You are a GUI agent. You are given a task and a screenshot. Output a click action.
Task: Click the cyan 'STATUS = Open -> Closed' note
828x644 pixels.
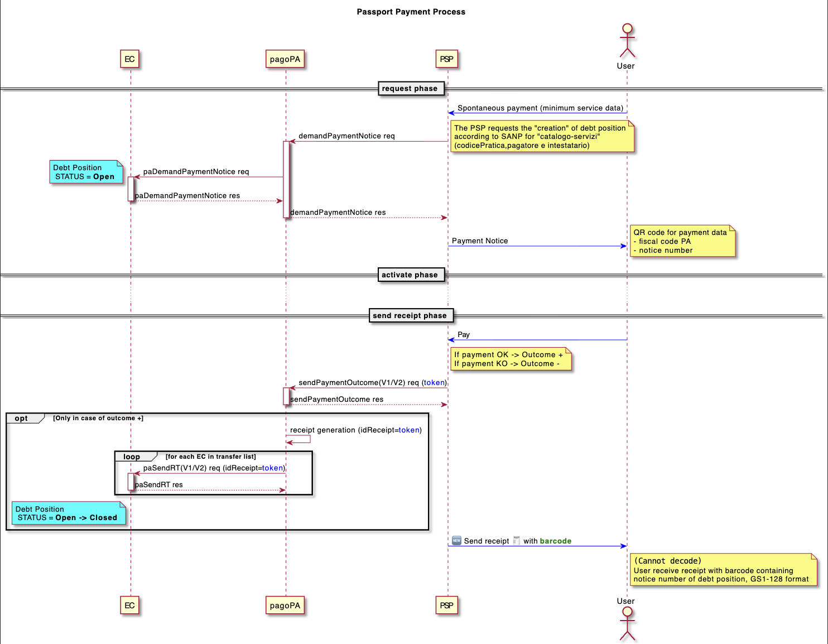[x=68, y=513]
